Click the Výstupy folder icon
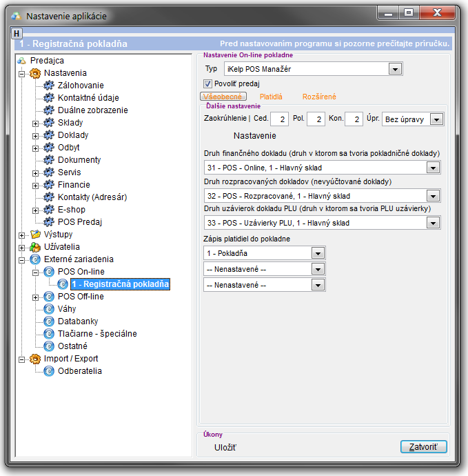Image resolution: width=468 pixels, height=476 pixels. pos(35,235)
